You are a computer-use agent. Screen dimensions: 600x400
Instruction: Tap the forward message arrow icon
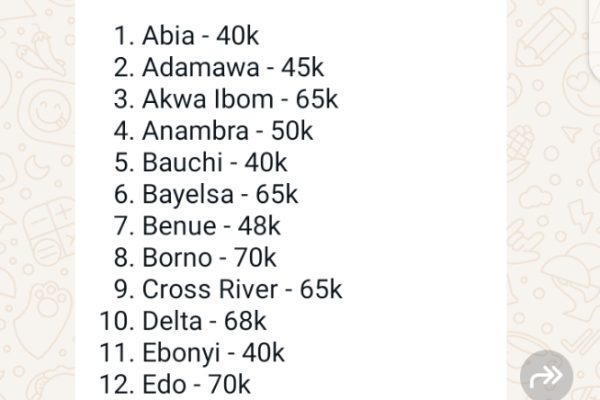point(546,376)
